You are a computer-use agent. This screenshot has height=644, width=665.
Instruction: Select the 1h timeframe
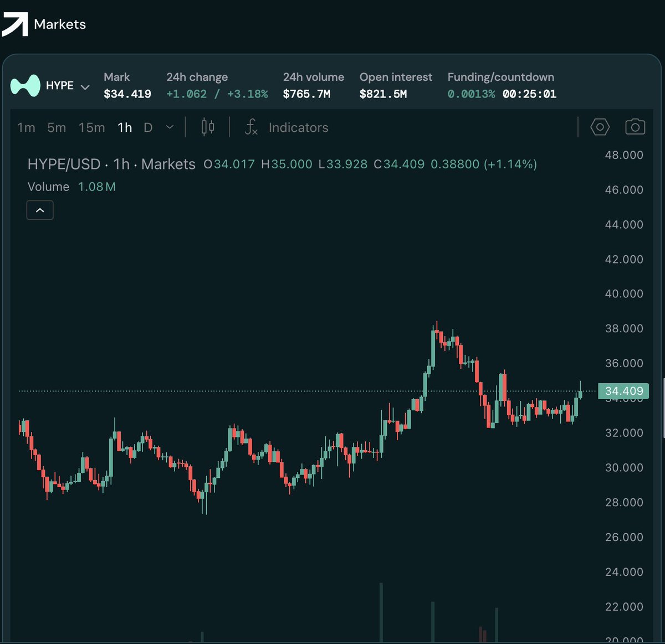coord(125,128)
